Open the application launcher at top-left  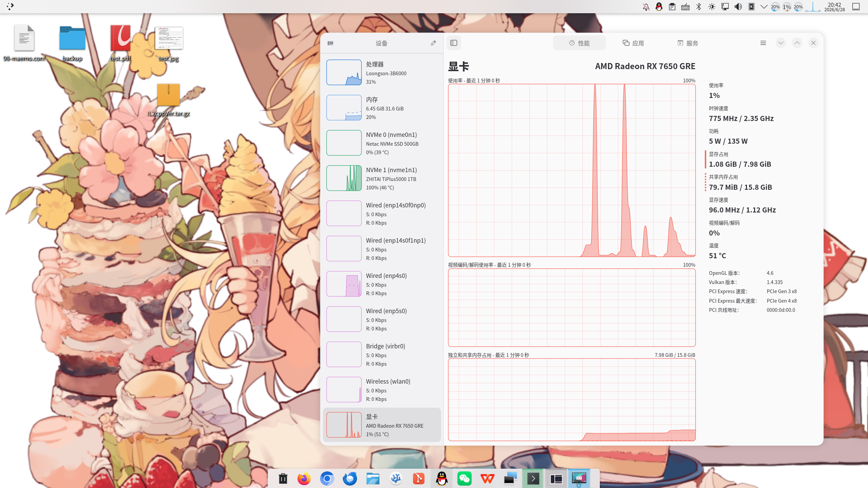(x=10, y=6)
